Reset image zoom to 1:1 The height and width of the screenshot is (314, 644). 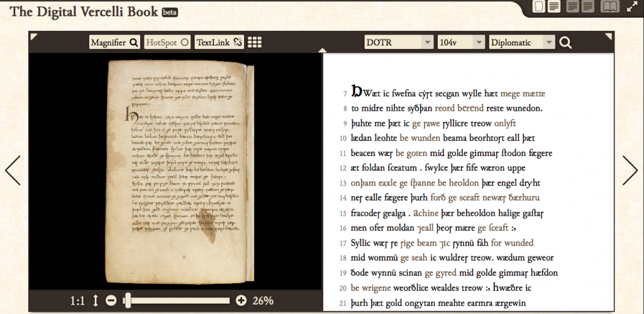(77, 301)
